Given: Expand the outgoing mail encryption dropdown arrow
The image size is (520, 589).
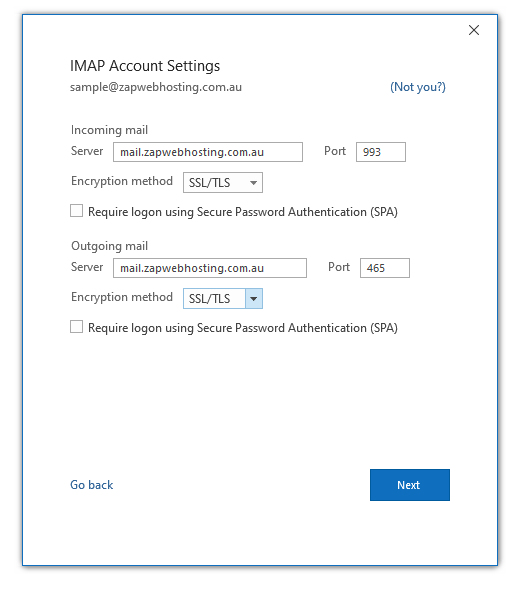Looking at the screenshot, I should [x=254, y=299].
